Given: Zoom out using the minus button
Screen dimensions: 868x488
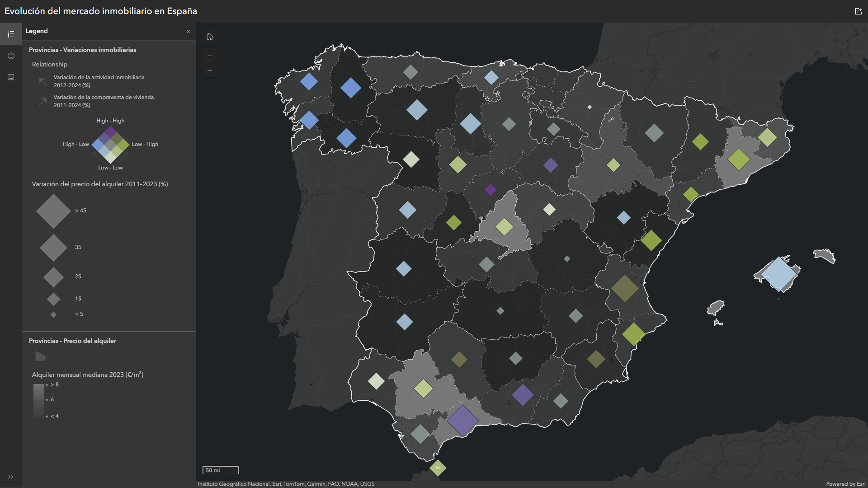Looking at the screenshot, I should [x=210, y=70].
